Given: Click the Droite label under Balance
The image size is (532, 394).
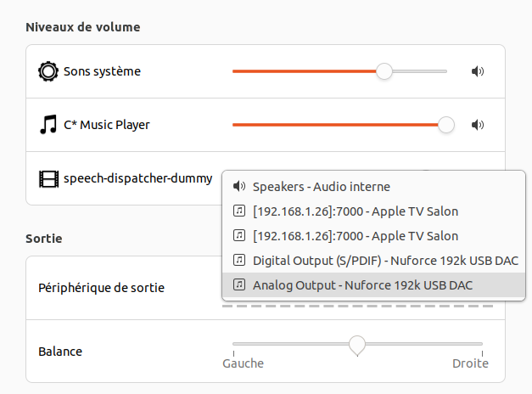Looking at the screenshot, I should (x=470, y=363).
